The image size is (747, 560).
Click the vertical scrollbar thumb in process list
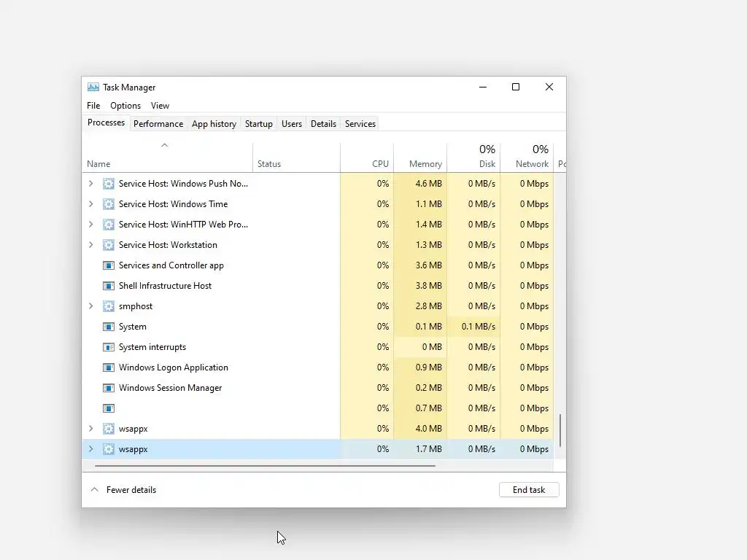(560, 430)
